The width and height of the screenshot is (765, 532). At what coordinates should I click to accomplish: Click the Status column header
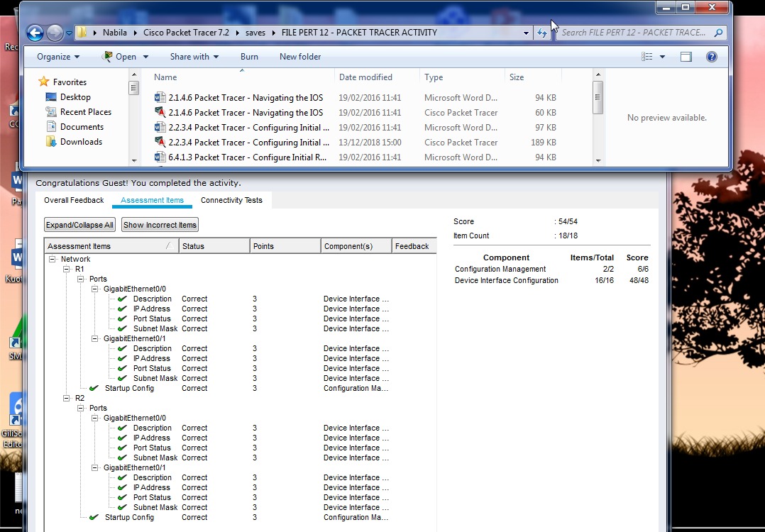tap(214, 246)
